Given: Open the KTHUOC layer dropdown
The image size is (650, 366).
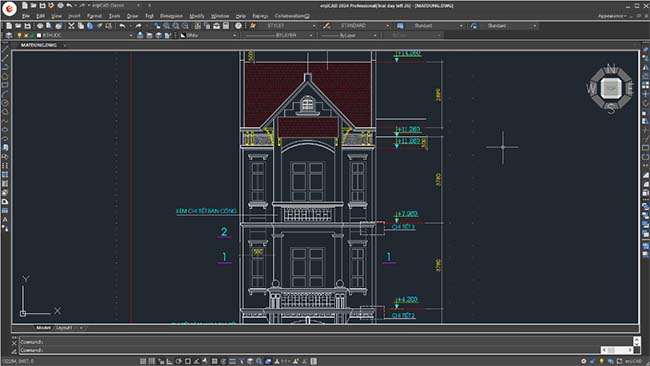Looking at the screenshot, I should click(x=131, y=36).
